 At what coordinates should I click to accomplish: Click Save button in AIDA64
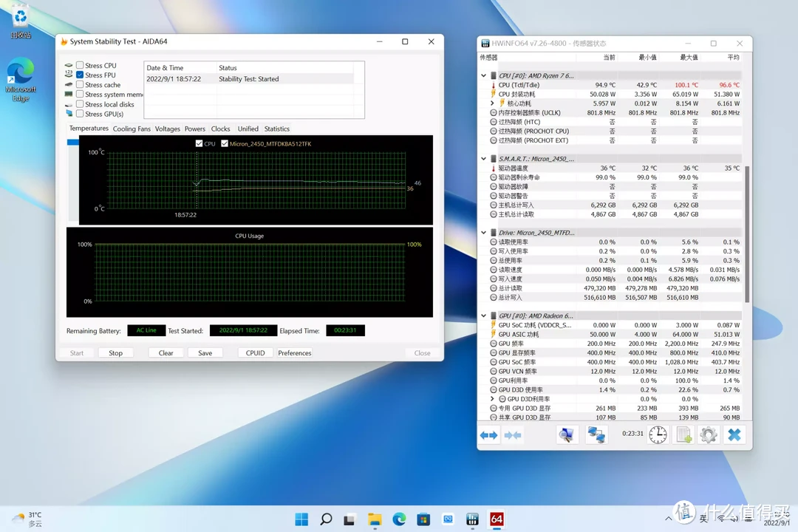[x=205, y=352]
